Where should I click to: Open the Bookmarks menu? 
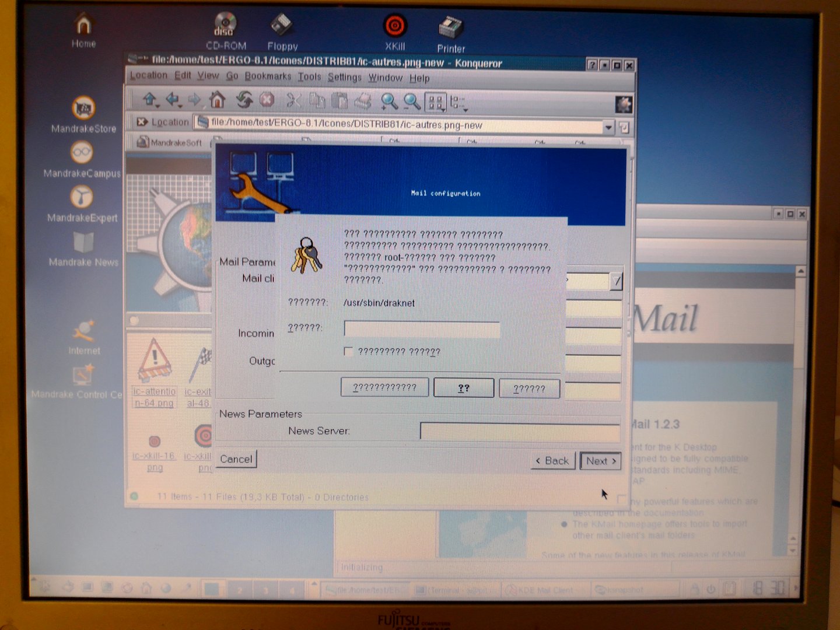click(268, 76)
